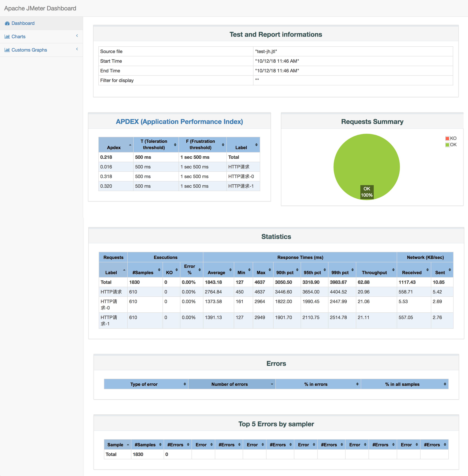The height and width of the screenshot is (476, 468).
Task: Toggle the OK green legend swatch
Action: 447,145
